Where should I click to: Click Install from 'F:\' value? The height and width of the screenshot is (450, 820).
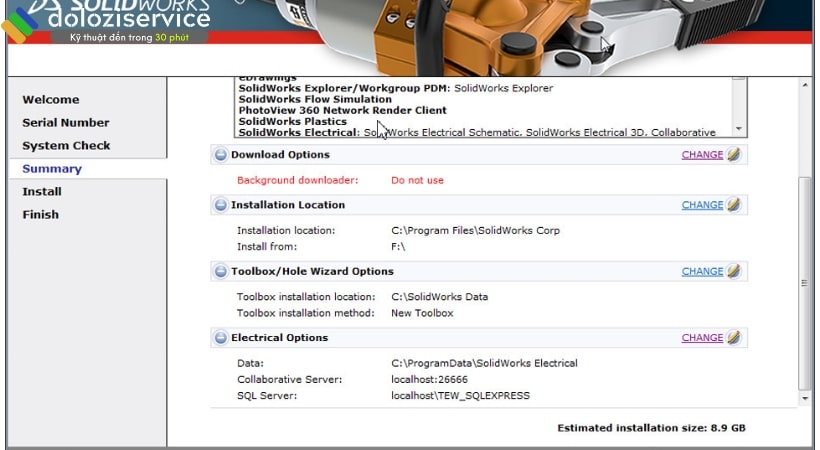[398, 247]
